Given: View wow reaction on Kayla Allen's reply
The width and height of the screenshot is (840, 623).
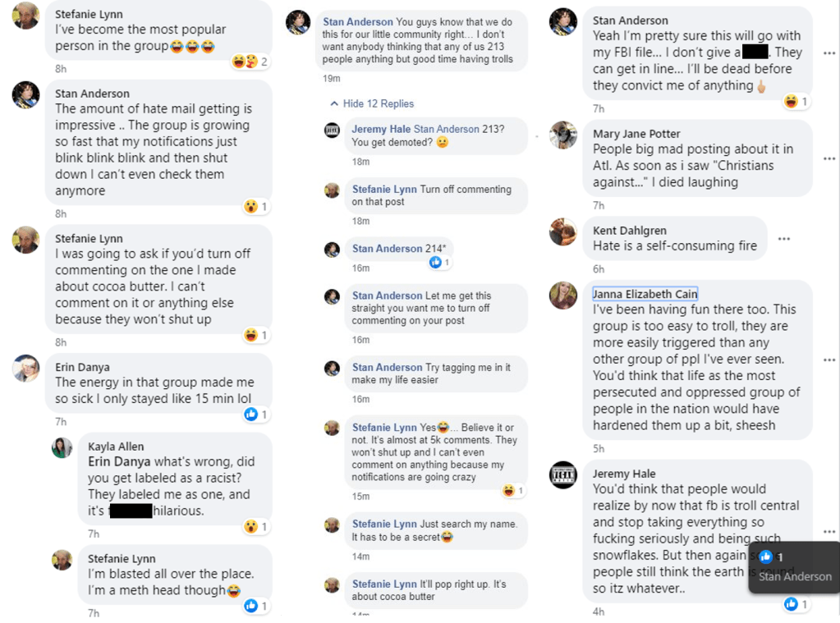Looking at the screenshot, I should [256, 526].
